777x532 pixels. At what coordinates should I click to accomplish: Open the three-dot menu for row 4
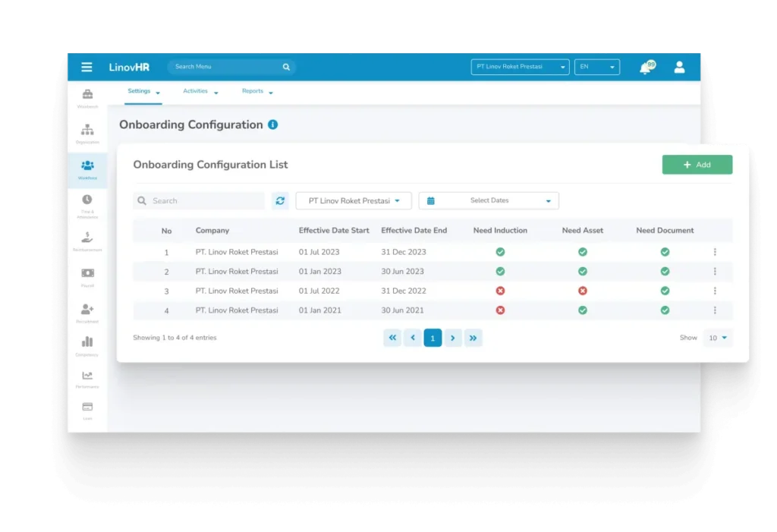[715, 310]
